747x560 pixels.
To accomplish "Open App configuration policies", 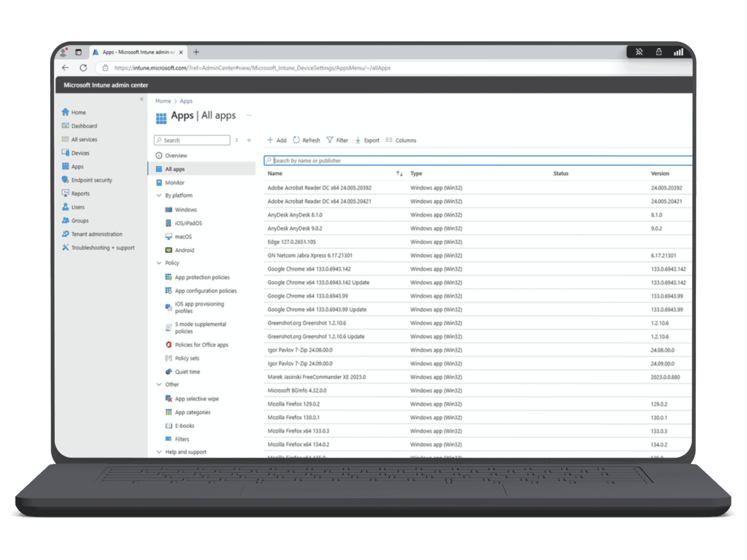I will [x=201, y=291].
